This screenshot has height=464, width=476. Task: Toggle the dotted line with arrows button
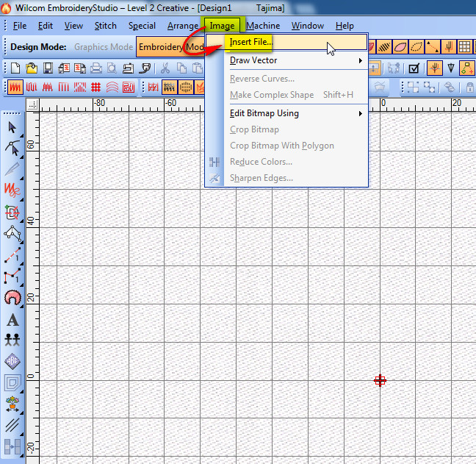[432, 47]
